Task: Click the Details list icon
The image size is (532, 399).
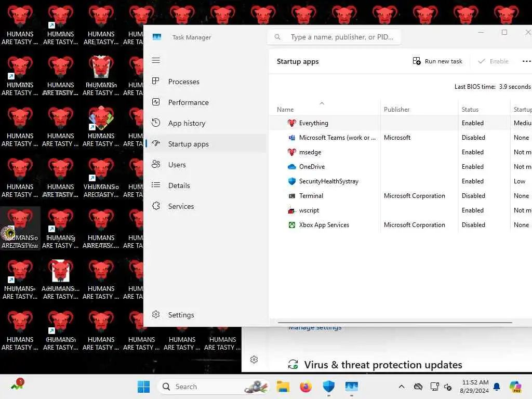Action: tap(156, 185)
